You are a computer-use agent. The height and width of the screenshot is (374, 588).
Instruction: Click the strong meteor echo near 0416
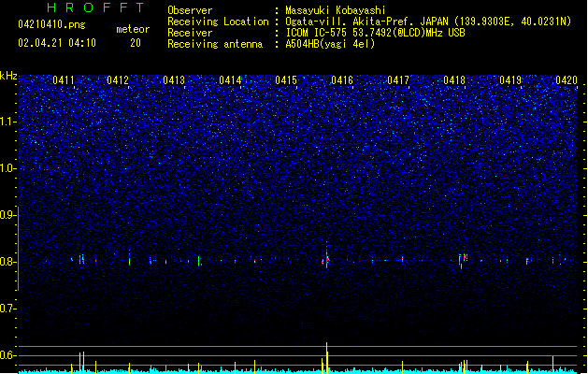tap(326, 257)
